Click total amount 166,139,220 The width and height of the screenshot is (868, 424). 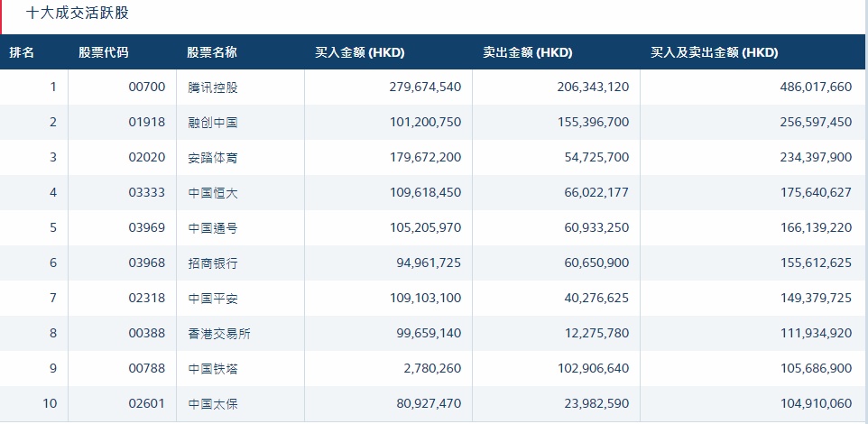coord(816,227)
